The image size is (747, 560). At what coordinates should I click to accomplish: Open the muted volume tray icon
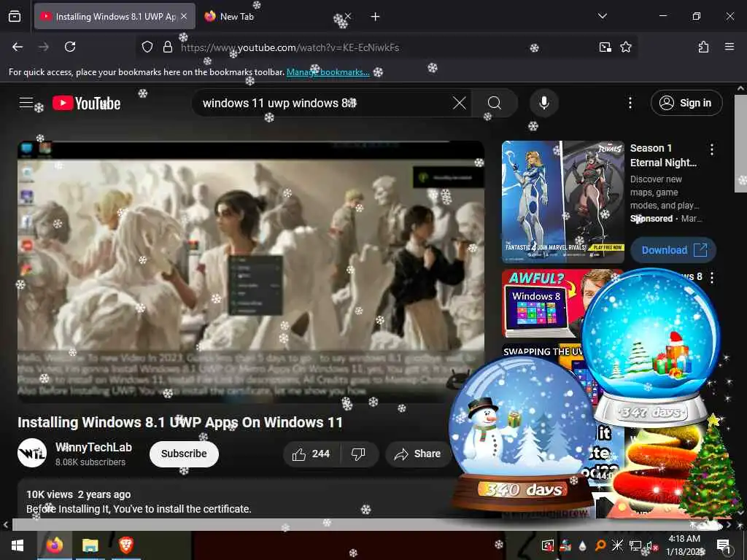point(651,545)
